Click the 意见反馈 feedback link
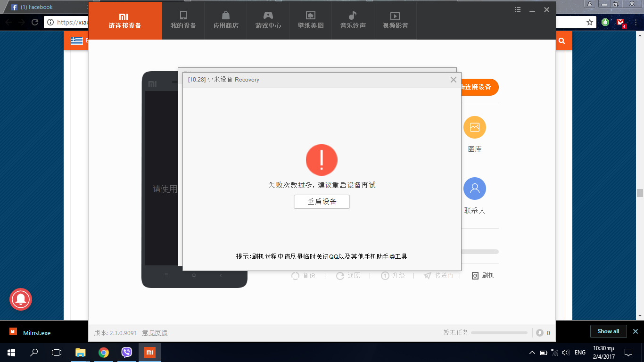 click(155, 333)
